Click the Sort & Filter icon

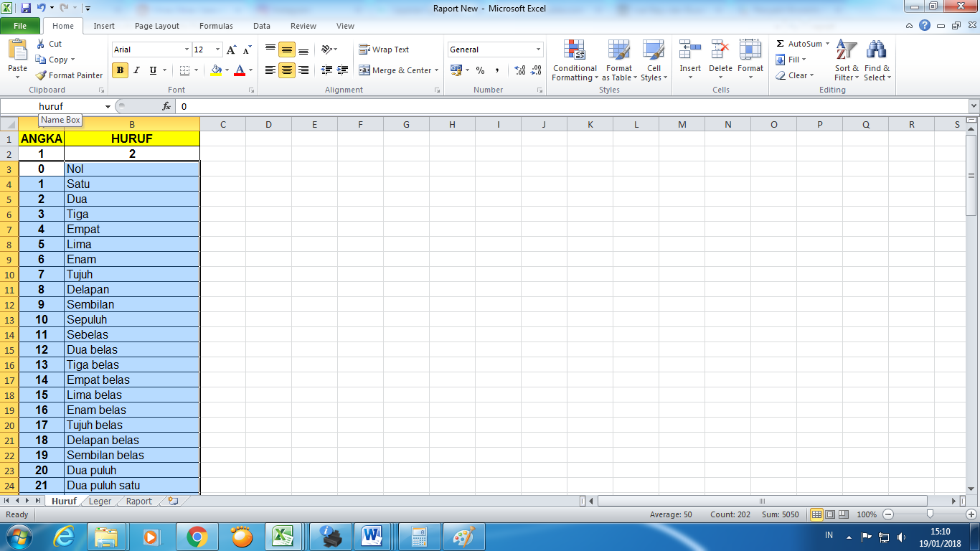pyautogui.click(x=847, y=50)
